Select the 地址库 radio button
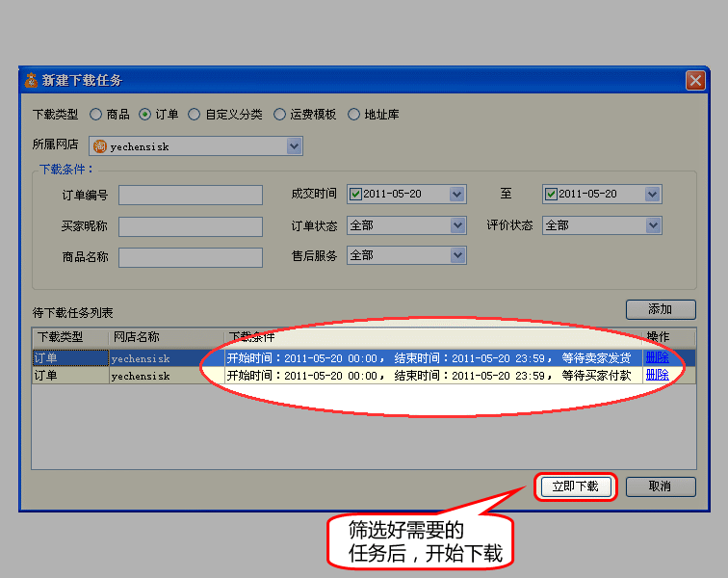Screen dimensions: 728x578 [353, 115]
